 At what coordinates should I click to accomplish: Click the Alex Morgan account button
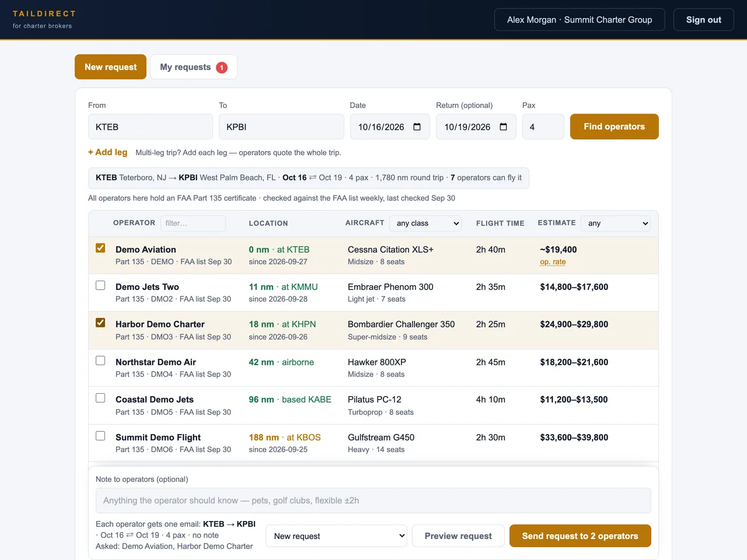(x=580, y=20)
